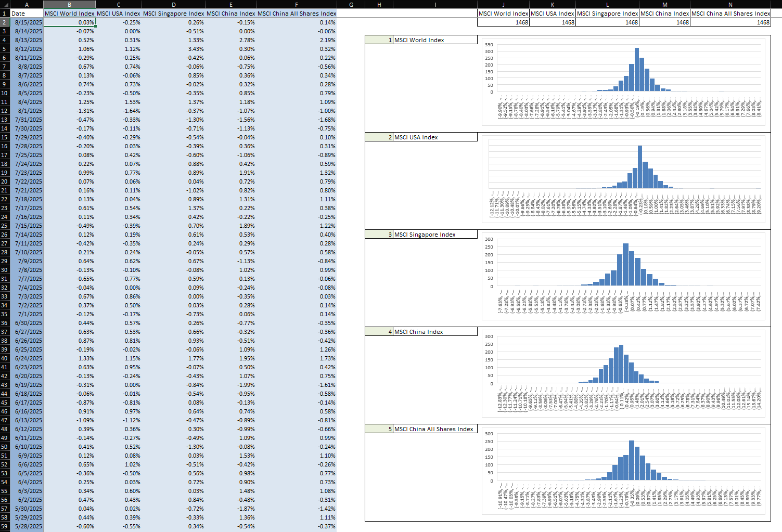The image size is (782, 532).
Task: Select the 3.43% Singapore value on 8/12/2025
Action: (x=174, y=49)
